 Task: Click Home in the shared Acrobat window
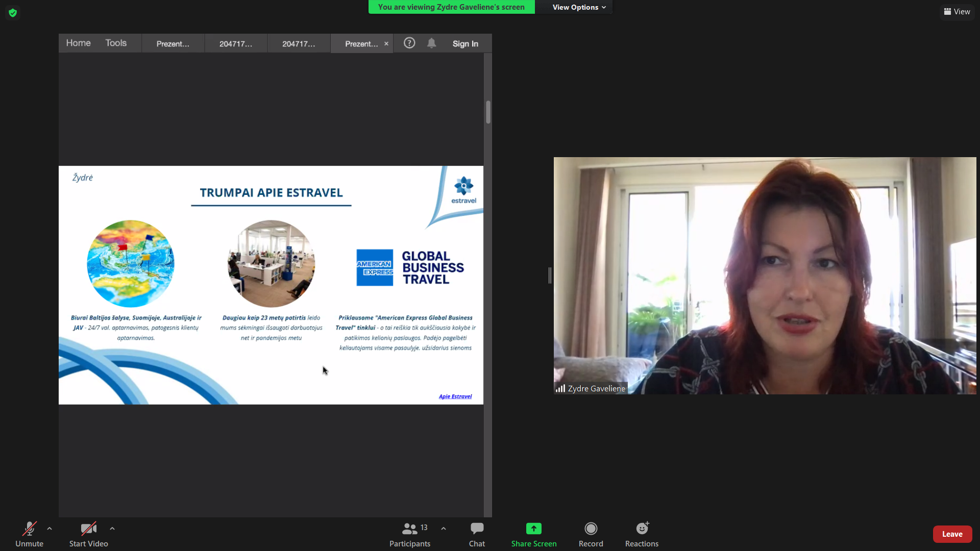tap(78, 43)
